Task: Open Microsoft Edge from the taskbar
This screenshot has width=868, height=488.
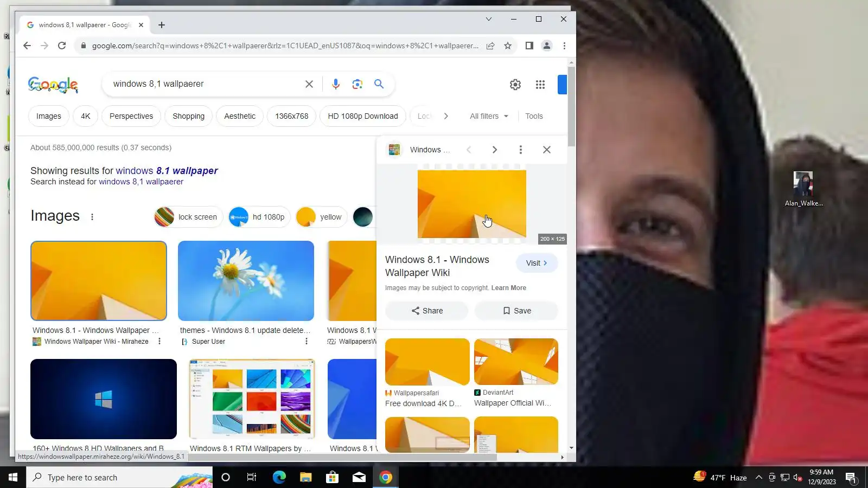Action: tap(279, 477)
